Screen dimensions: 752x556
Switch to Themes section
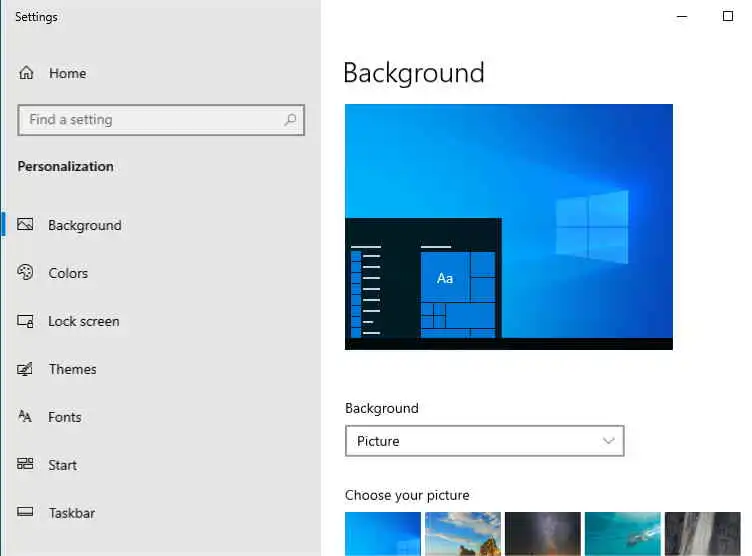point(72,369)
